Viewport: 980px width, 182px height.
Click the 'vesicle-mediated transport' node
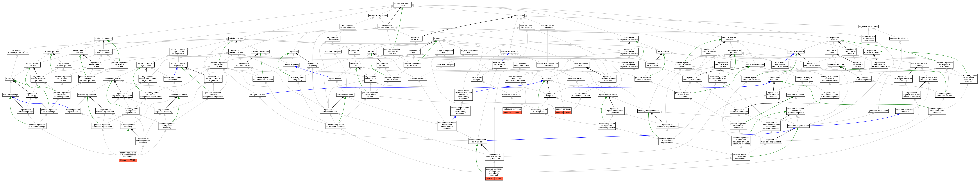581,65
